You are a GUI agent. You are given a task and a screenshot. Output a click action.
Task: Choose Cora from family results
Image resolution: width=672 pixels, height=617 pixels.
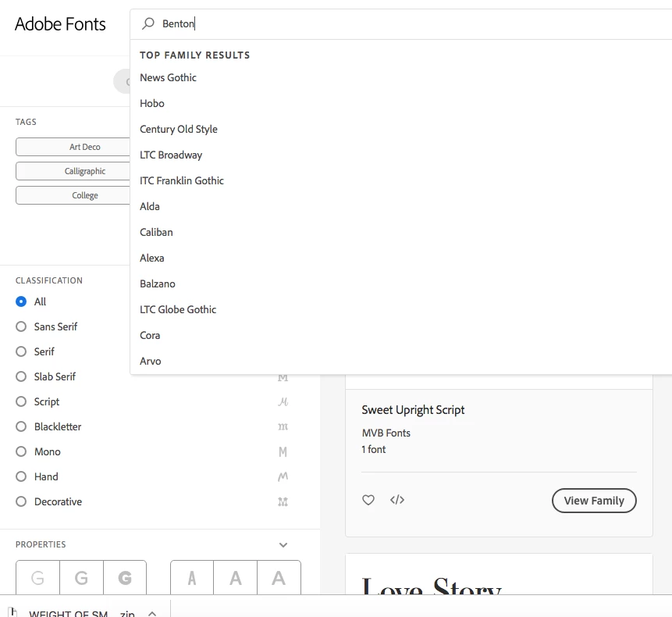coord(150,335)
